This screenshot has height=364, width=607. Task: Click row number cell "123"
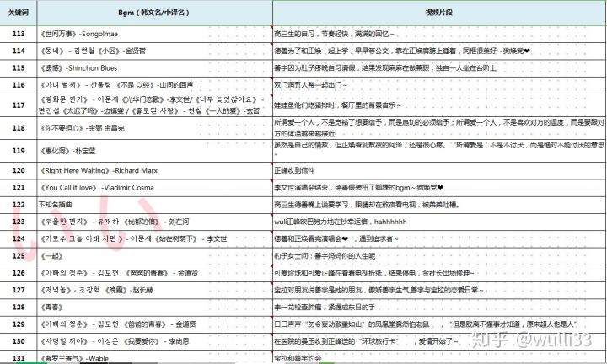[19, 222]
